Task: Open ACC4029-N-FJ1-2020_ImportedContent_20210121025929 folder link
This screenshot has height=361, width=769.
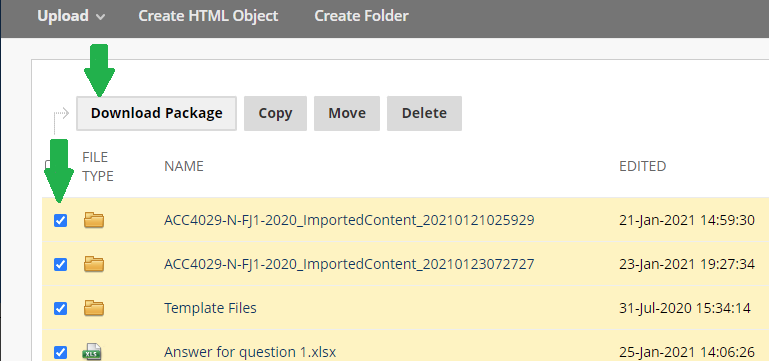Action: pos(349,221)
